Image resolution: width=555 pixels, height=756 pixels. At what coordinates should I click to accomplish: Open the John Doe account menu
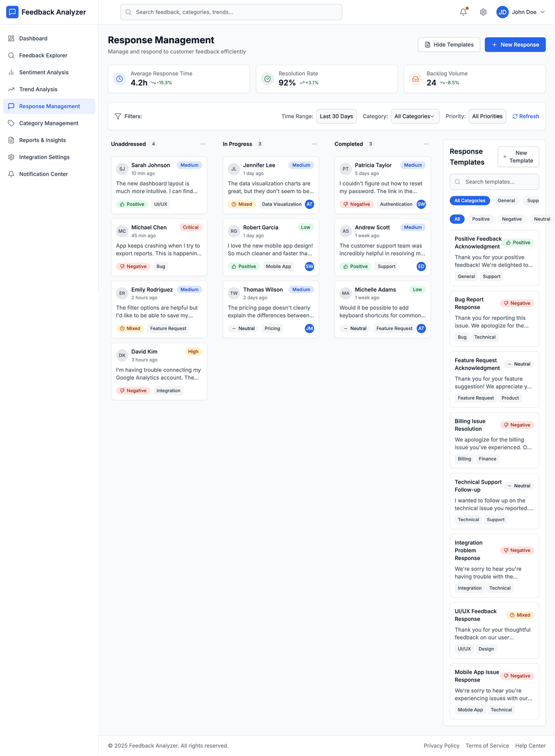click(x=521, y=12)
